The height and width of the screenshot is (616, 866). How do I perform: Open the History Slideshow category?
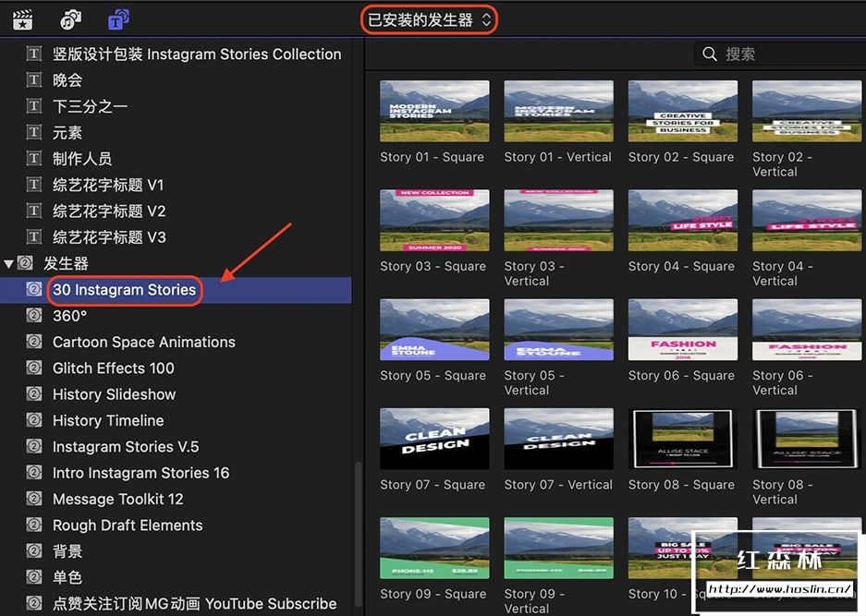point(176,394)
